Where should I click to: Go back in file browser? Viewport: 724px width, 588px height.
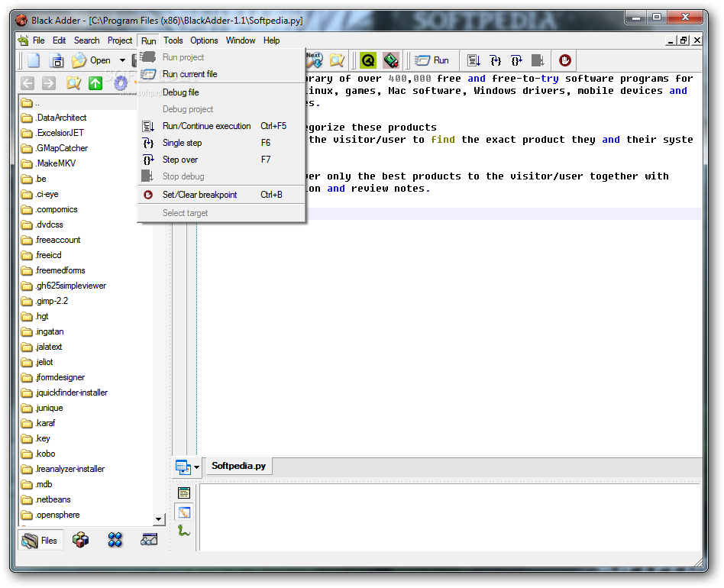pyautogui.click(x=27, y=83)
